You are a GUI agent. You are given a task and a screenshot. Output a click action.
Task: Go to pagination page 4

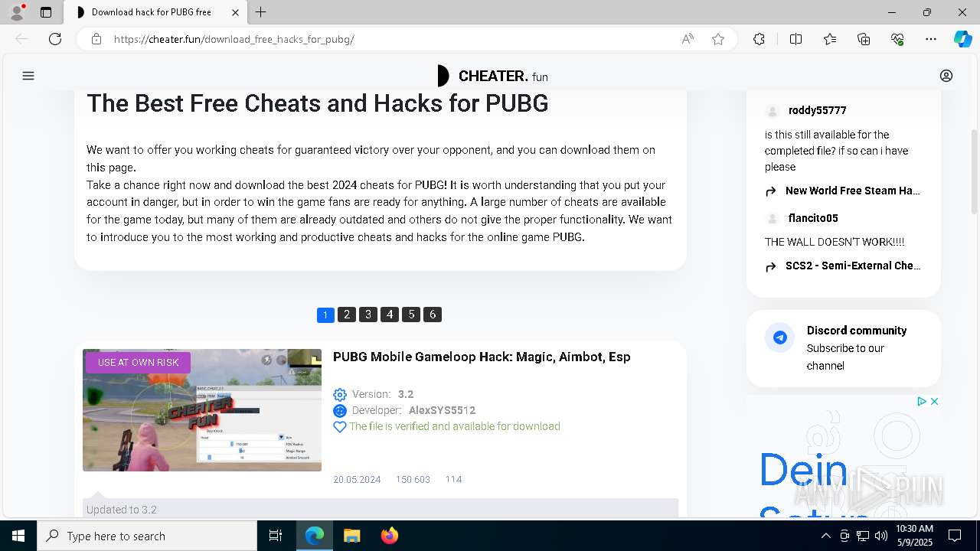390,315
